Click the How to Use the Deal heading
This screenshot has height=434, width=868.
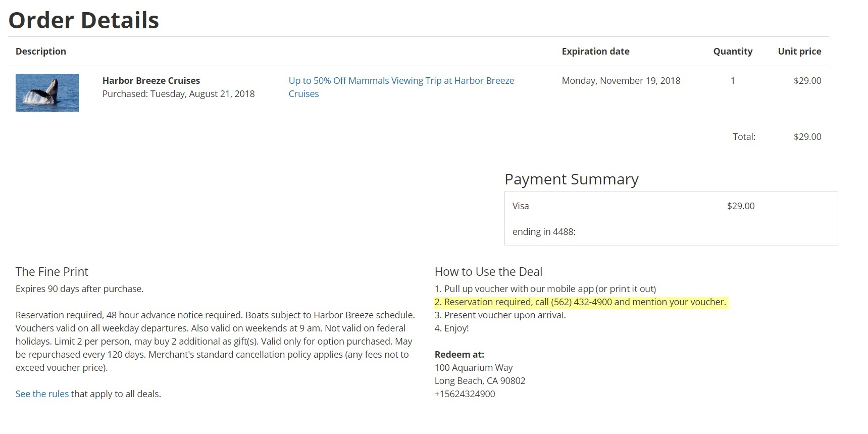(488, 271)
